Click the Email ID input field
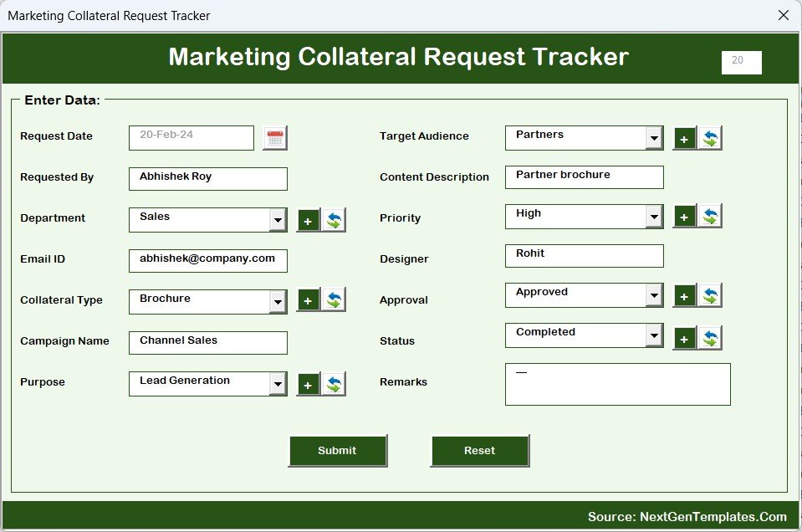Image resolution: width=802 pixels, height=532 pixels. [207, 261]
